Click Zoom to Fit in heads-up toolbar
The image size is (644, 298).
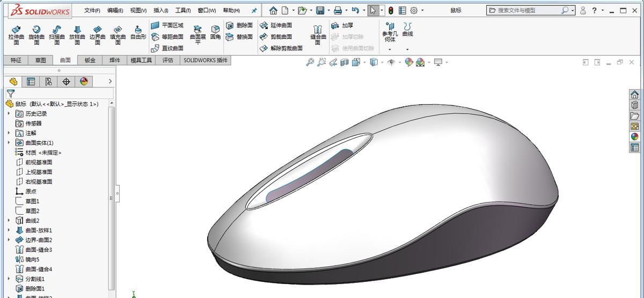click(310, 62)
